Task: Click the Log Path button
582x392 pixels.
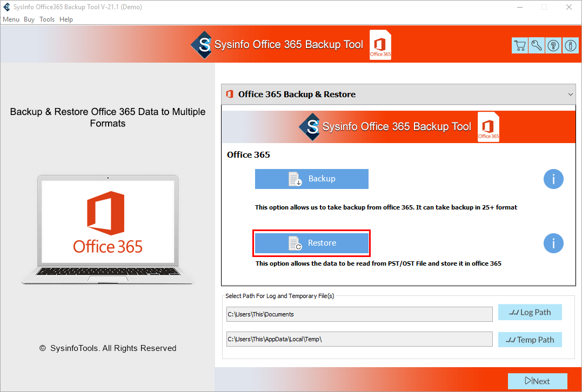Action: (x=530, y=312)
